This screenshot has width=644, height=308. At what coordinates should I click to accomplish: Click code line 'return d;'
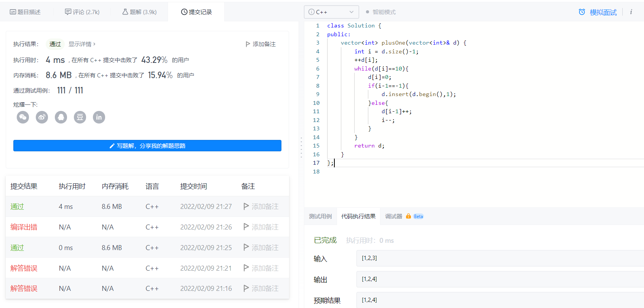(369, 146)
